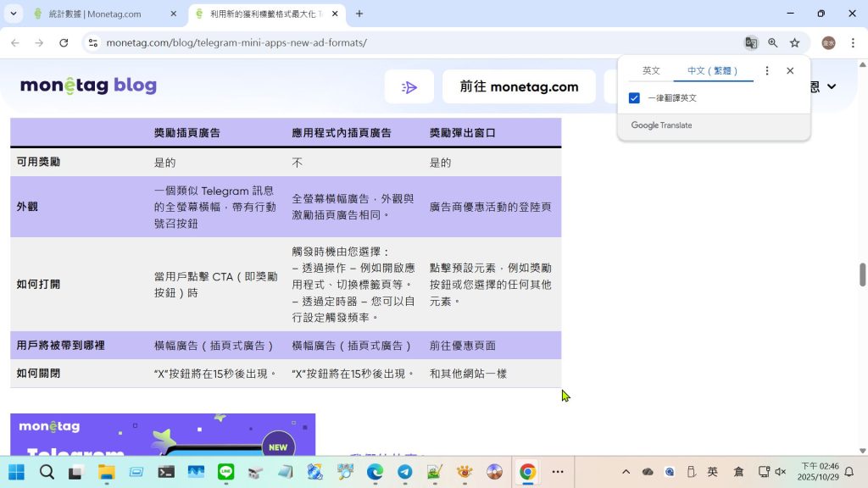The width and height of the screenshot is (868, 488).
Task: Click the Google Translate icon in address bar
Action: pyautogui.click(x=750, y=42)
